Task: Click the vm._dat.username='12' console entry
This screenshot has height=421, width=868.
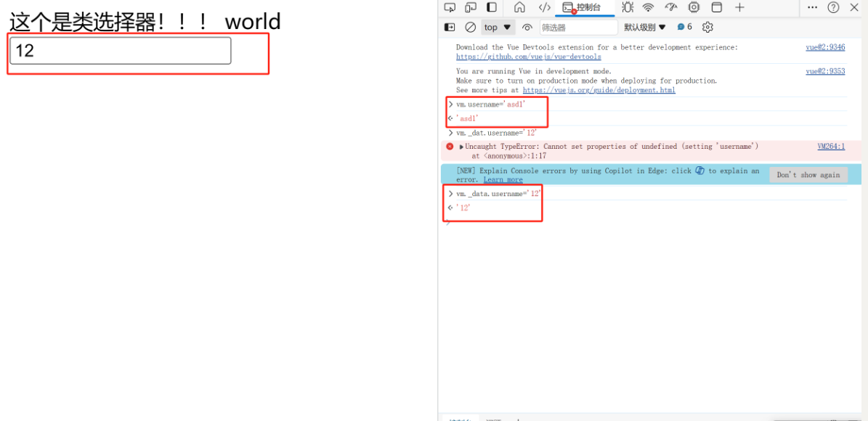Action: click(497, 133)
